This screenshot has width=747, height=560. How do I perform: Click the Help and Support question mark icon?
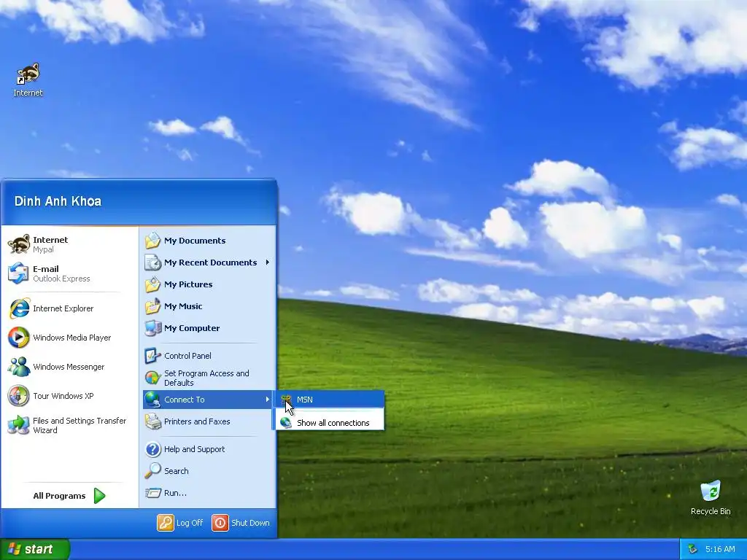pos(153,449)
